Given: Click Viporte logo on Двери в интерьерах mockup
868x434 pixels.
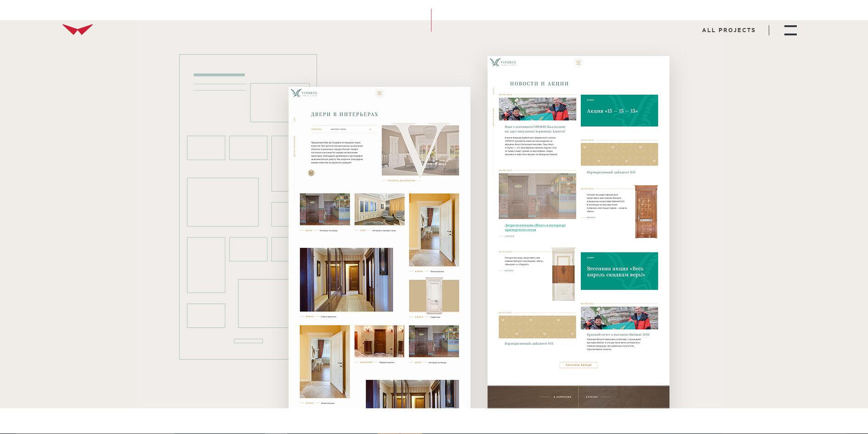Looking at the screenshot, I should click(x=304, y=93).
